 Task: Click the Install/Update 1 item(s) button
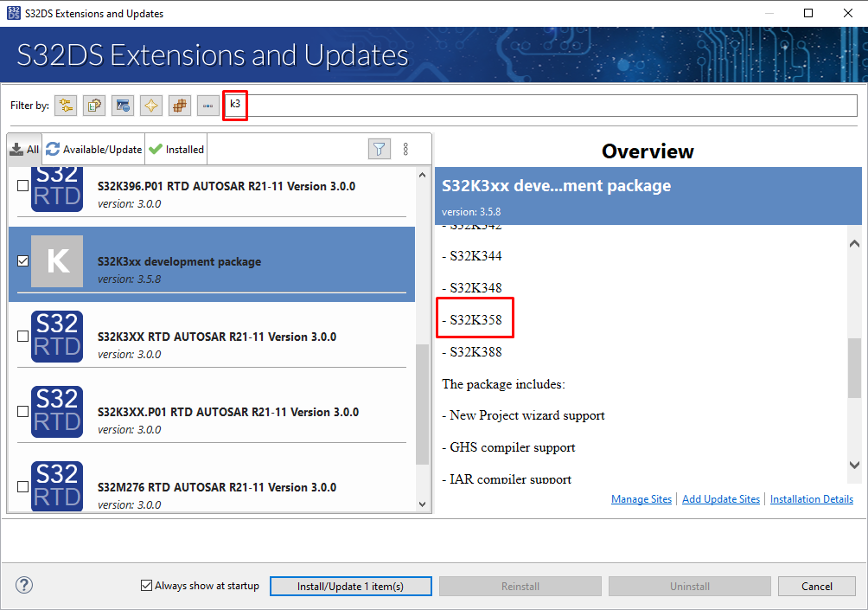click(x=350, y=587)
